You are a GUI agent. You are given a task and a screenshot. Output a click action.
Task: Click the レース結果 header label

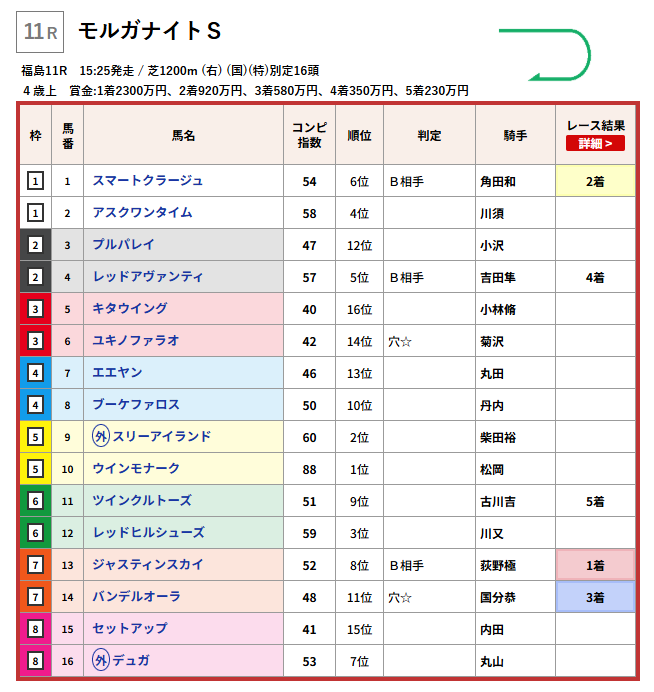595,126
